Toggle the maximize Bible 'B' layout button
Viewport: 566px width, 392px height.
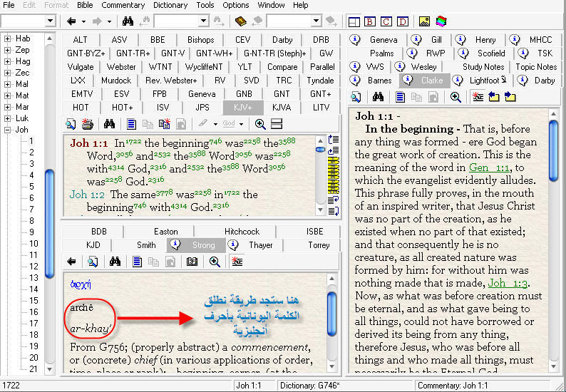click(370, 21)
